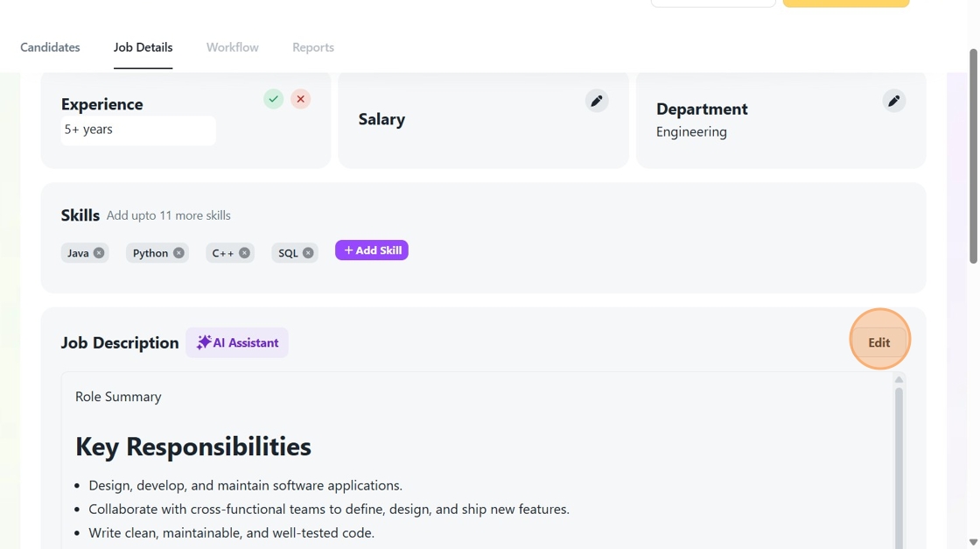Click the job description inner scrollbar
980x549 pixels.
click(899, 468)
